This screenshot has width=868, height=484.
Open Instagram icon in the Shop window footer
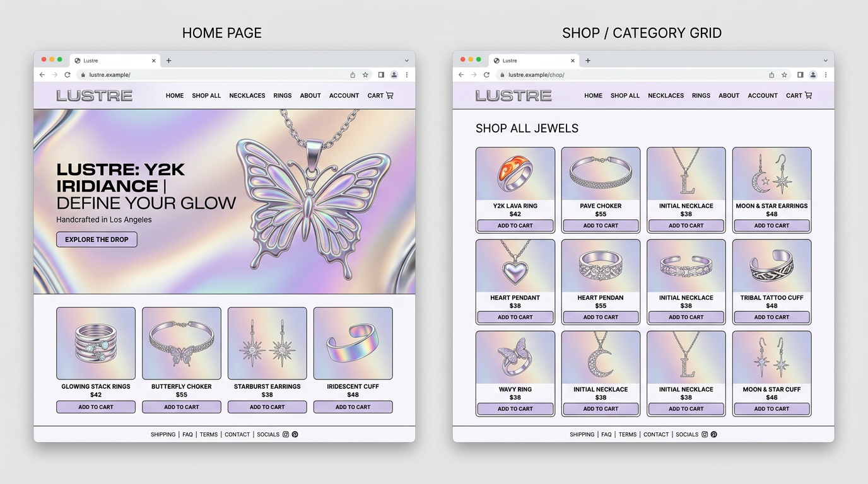coord(705,435)
